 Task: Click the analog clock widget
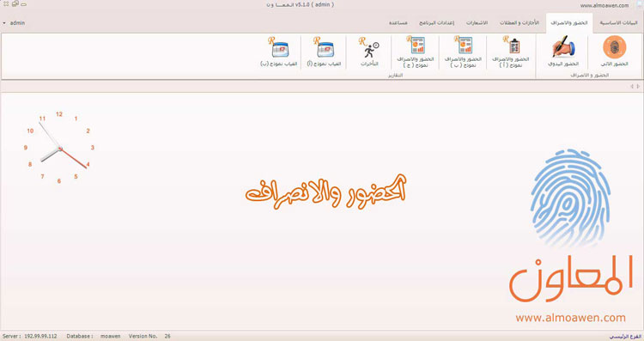58,147
